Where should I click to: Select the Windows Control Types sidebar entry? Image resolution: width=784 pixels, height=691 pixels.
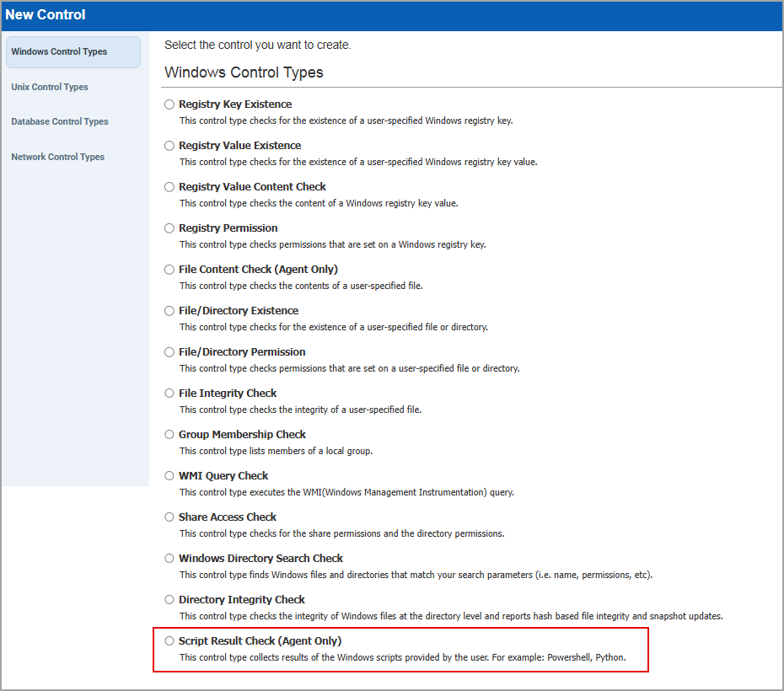58,51
